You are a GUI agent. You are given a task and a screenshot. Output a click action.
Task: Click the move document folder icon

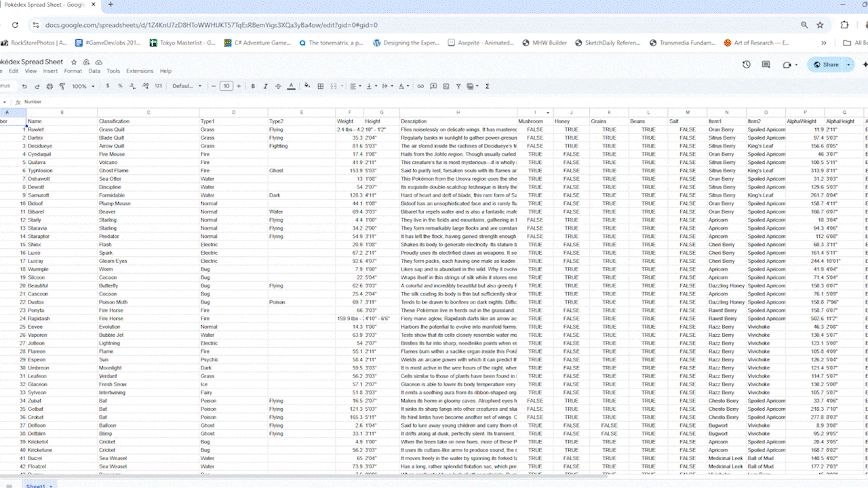(87, 62)
